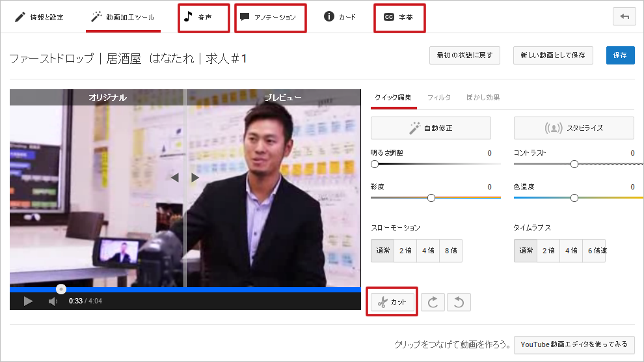The width and height of the screenshot is (644, 362).
Task: Click 最初の状態に戻す revert button
Action: (x=464, y=55)
